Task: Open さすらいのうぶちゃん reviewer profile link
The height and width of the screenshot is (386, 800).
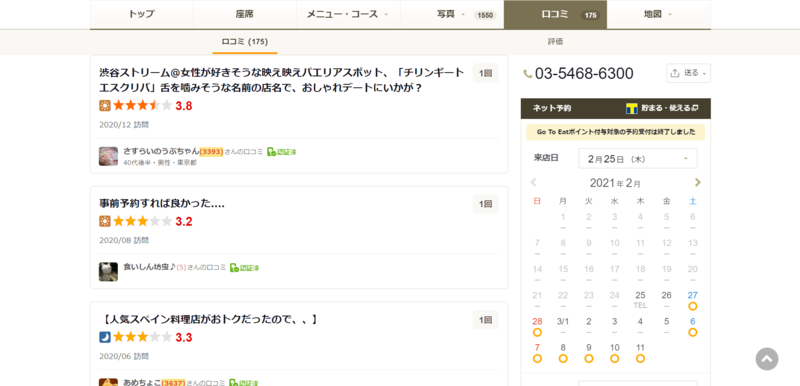Action: (161, 151)
